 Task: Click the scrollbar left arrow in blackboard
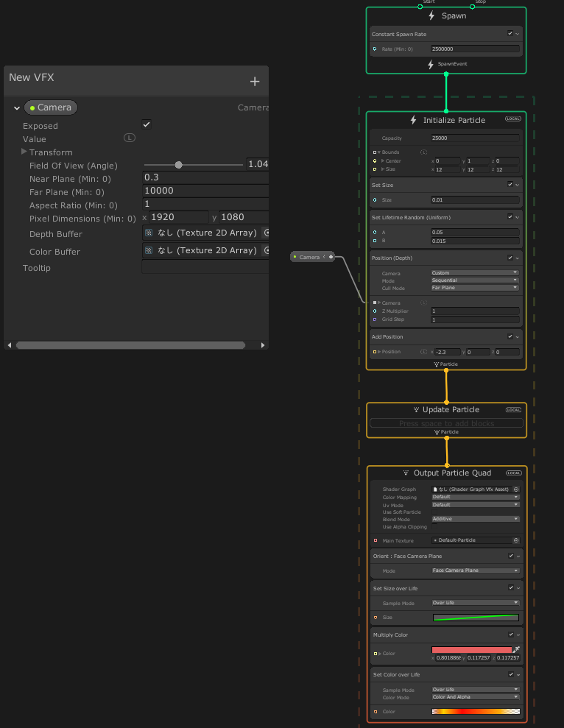tap(10, 345)
